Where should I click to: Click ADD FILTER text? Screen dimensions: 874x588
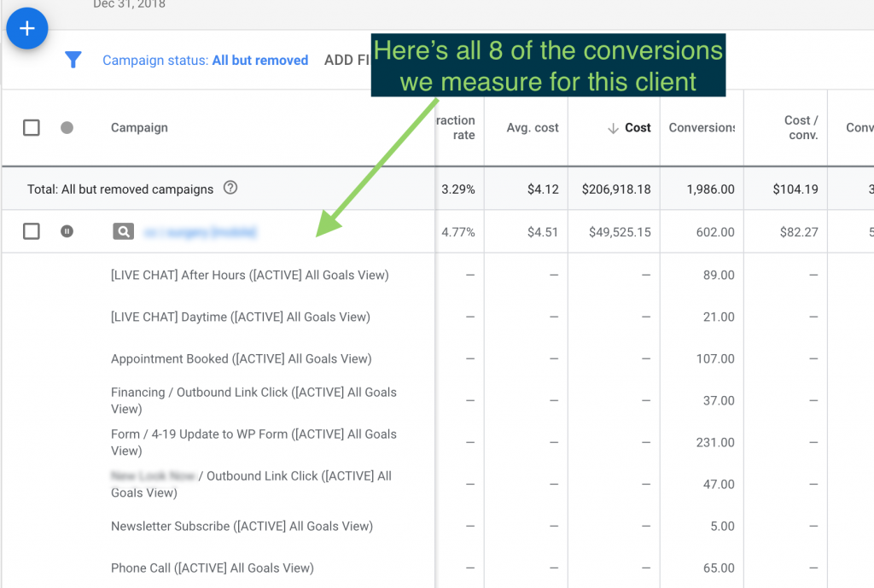click(346, 61)
